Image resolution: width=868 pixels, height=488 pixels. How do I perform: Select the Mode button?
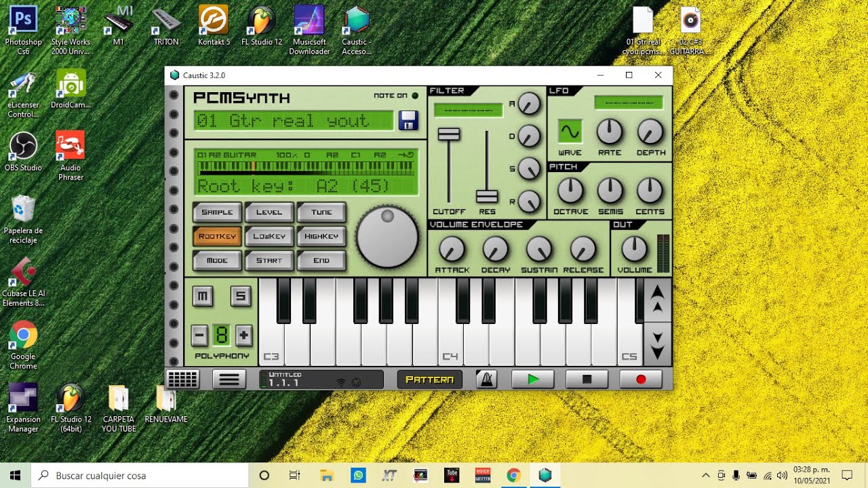point(217,260)
